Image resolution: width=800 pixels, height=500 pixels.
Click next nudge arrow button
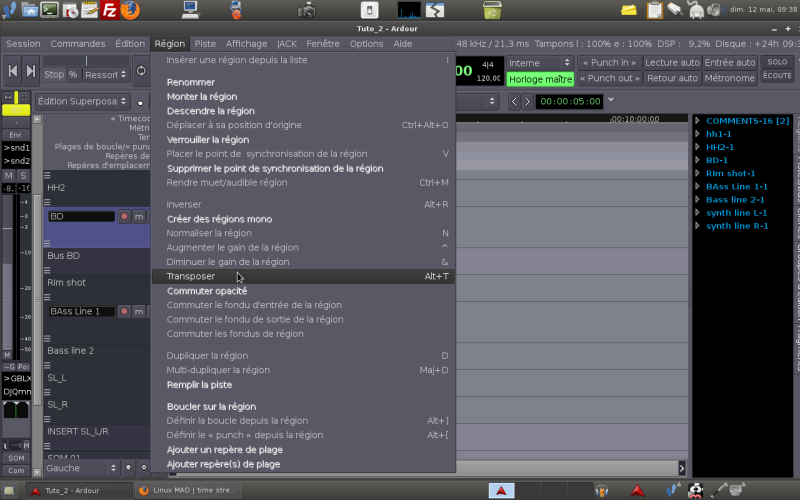[527, 102]
